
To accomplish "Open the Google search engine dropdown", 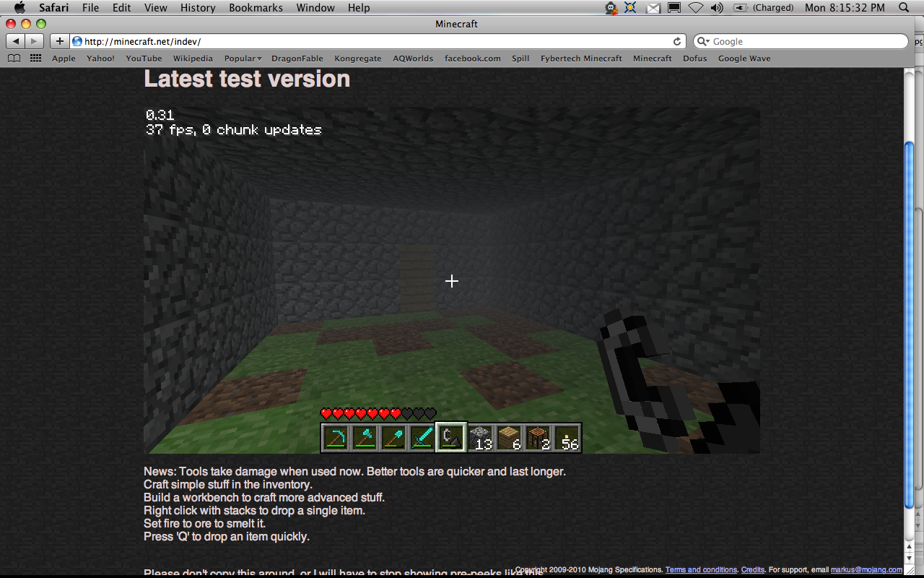I will coord(704,42).
